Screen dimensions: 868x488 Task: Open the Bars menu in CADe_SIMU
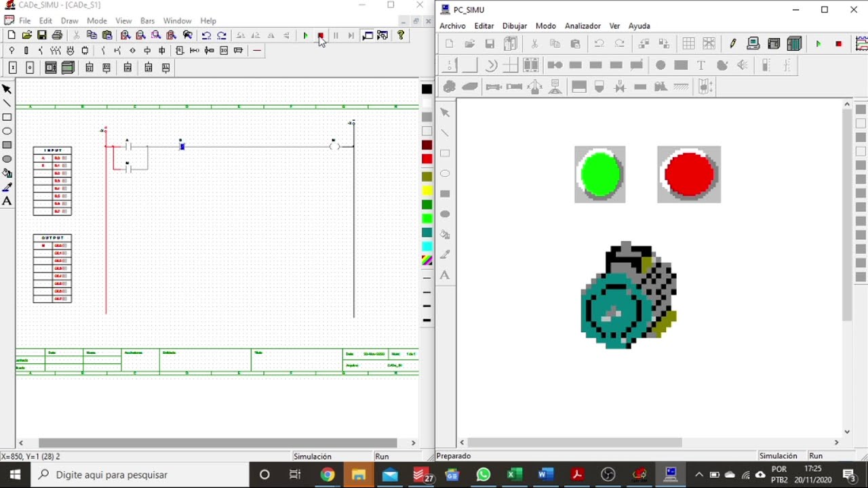pos(147,21)
